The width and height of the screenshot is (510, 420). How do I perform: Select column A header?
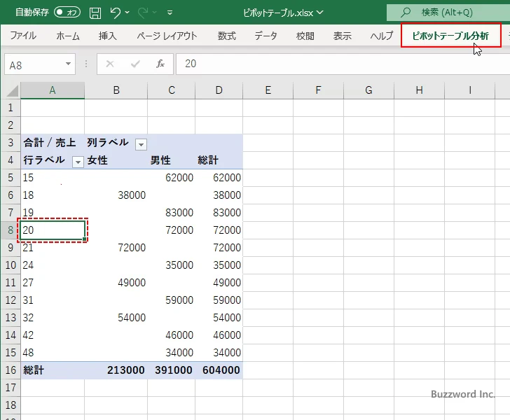pos(53,90)
